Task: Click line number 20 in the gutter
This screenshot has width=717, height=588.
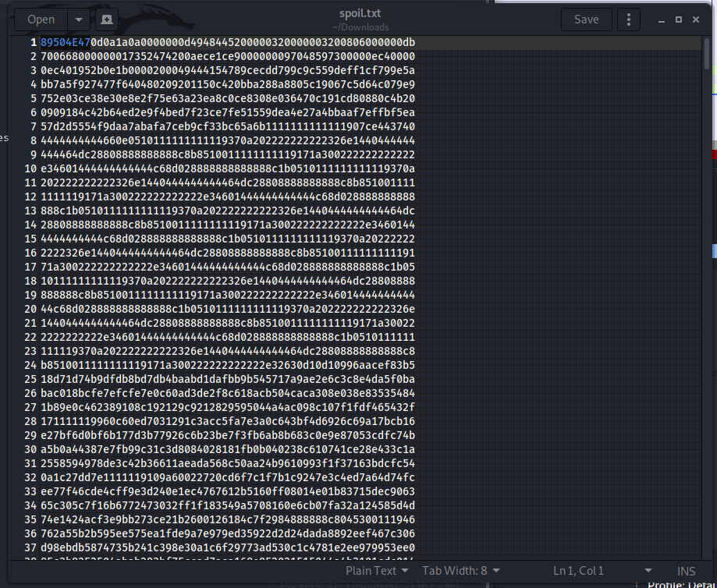Action: point(30,309)
